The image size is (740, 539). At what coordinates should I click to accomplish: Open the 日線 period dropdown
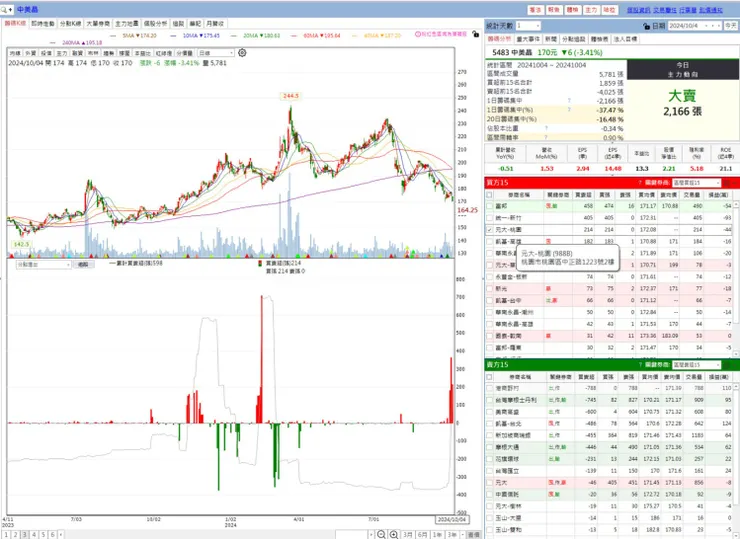215,53
